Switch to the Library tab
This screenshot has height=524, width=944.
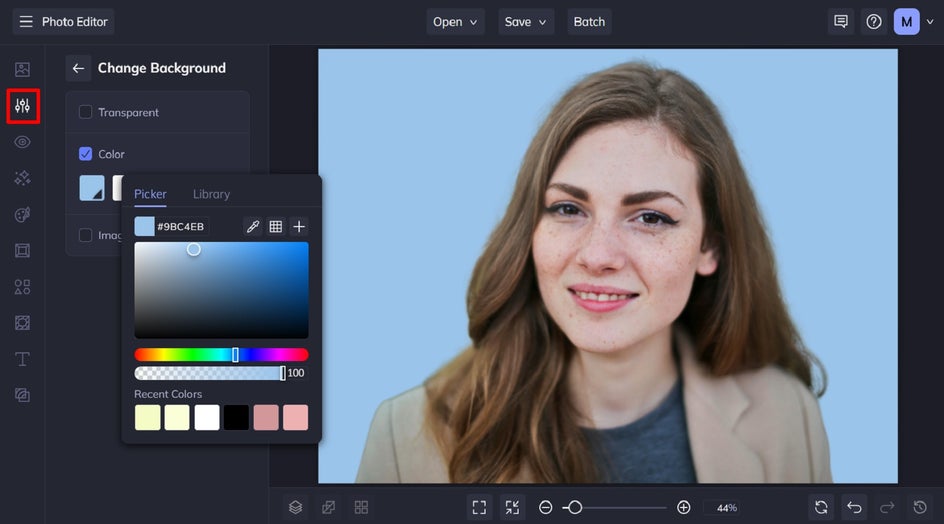[x=211, y=194]
